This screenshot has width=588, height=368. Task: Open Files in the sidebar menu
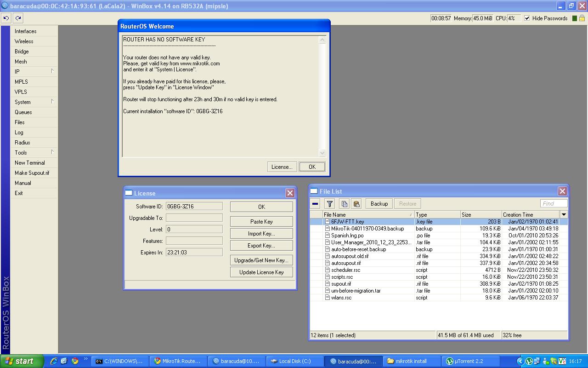click(x=34, y=122)
